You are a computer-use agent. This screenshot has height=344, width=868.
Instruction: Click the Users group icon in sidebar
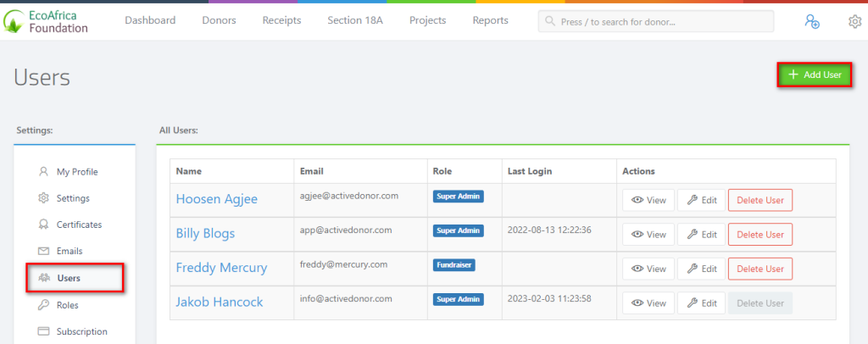[44, 278]
